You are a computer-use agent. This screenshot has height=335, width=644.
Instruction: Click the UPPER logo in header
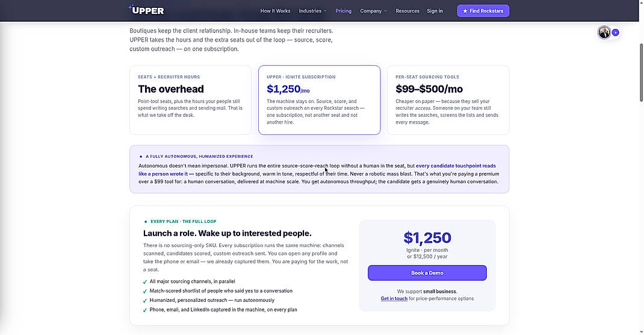(146, 10)
